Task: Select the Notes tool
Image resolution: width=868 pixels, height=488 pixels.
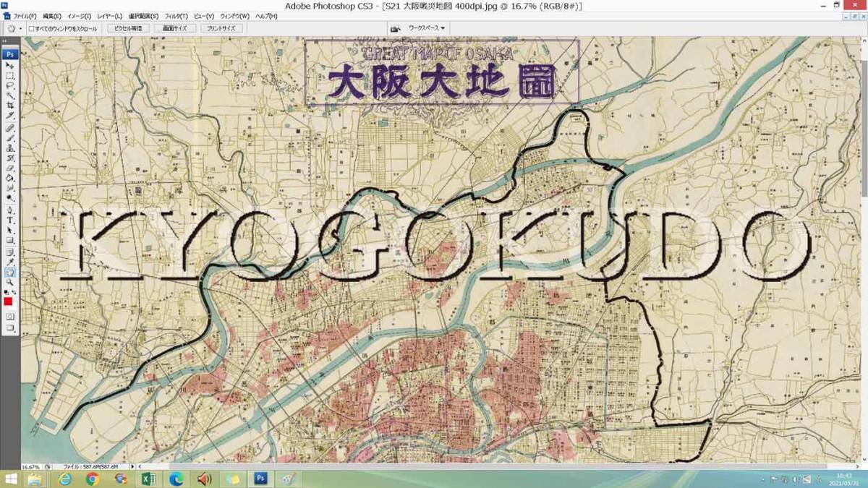Action: pyautogui.click(x=10, y=252)
